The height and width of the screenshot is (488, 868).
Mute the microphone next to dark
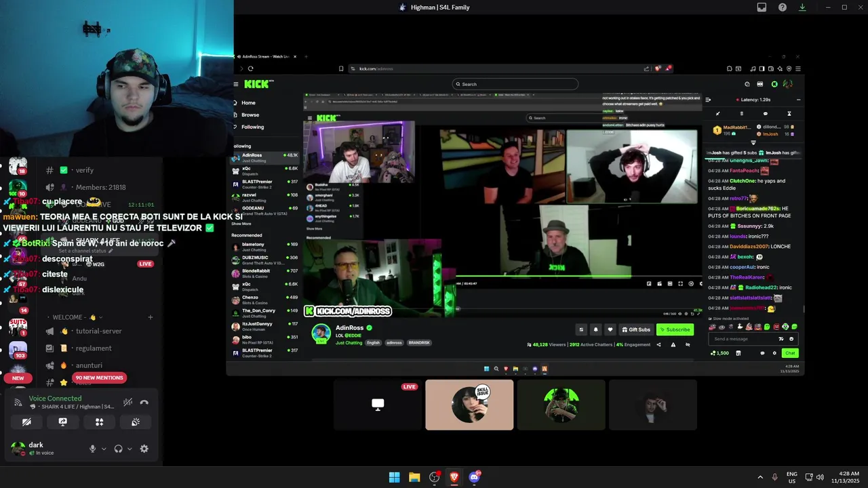click(93, 449)
